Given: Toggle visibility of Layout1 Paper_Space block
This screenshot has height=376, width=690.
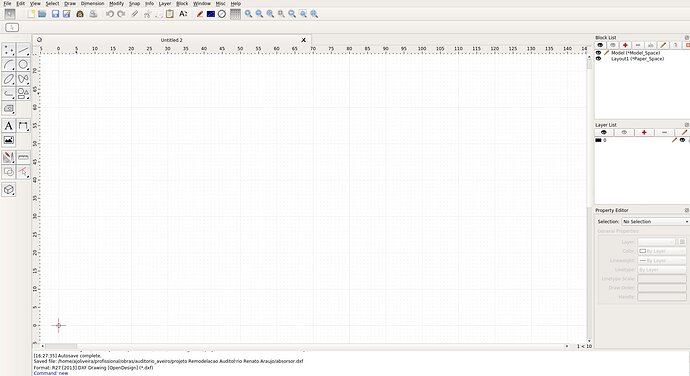Looking at the screenshot, I should pos(598,59).
